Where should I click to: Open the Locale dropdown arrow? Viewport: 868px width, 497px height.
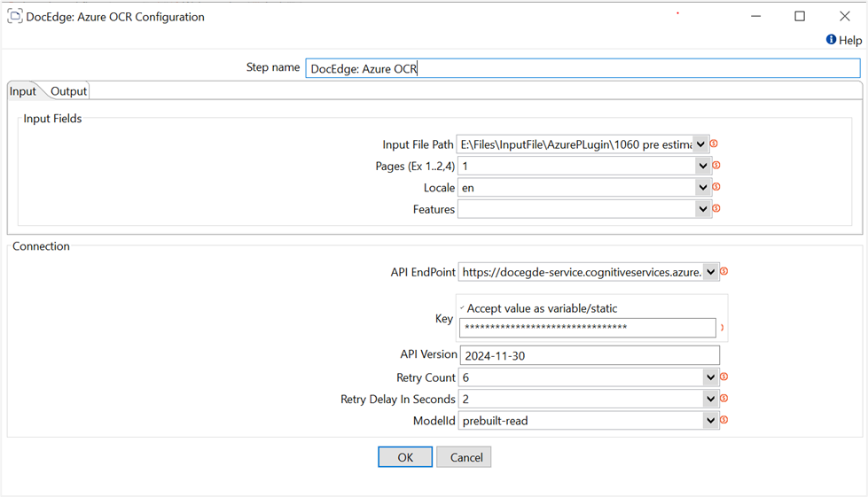coord(703,188)
